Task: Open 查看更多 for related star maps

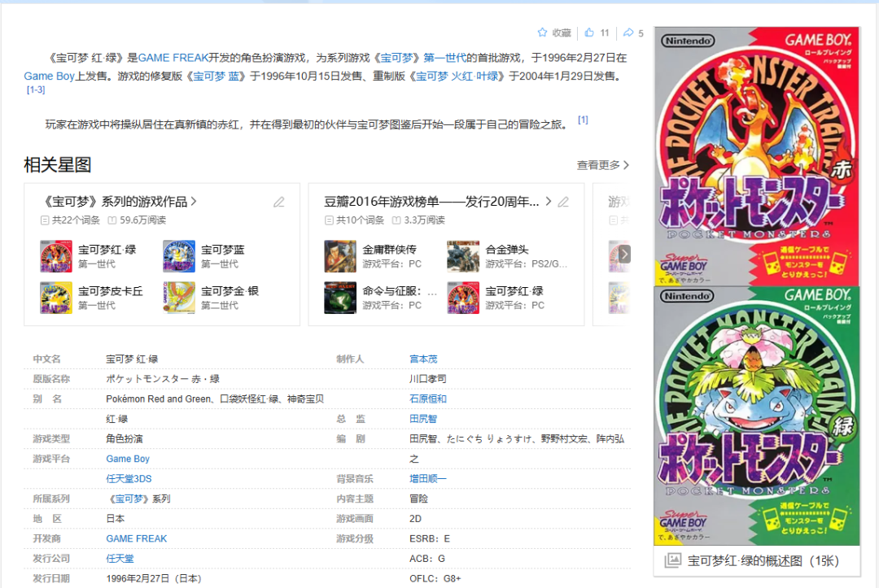Action: [x=602, y=165]
